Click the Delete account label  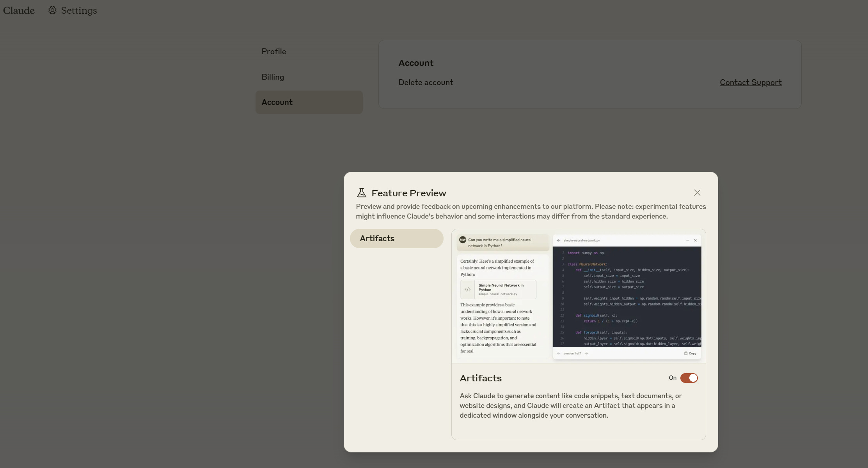click(x=426, y=82)
